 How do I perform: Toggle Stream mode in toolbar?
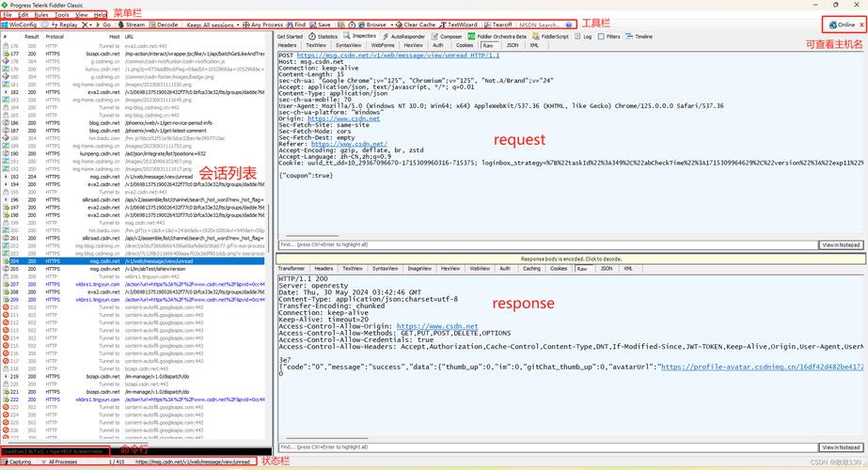point(132,25)
